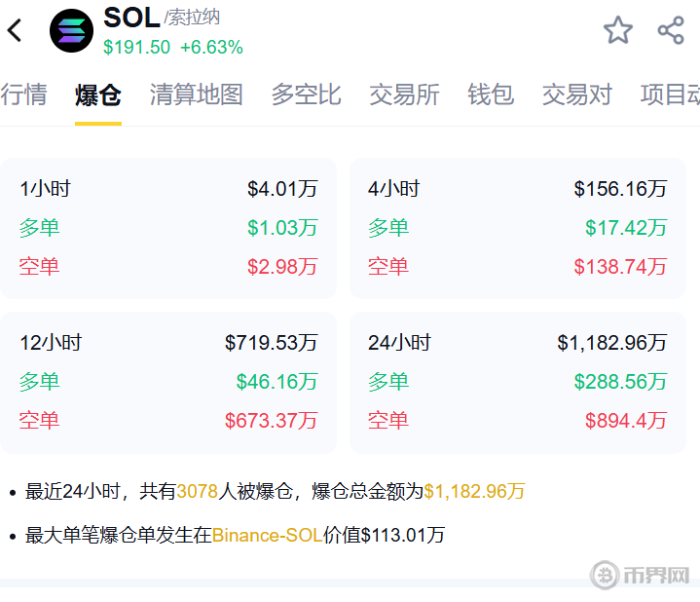
Task: Open the 钱包 tab
Action: 491,94
